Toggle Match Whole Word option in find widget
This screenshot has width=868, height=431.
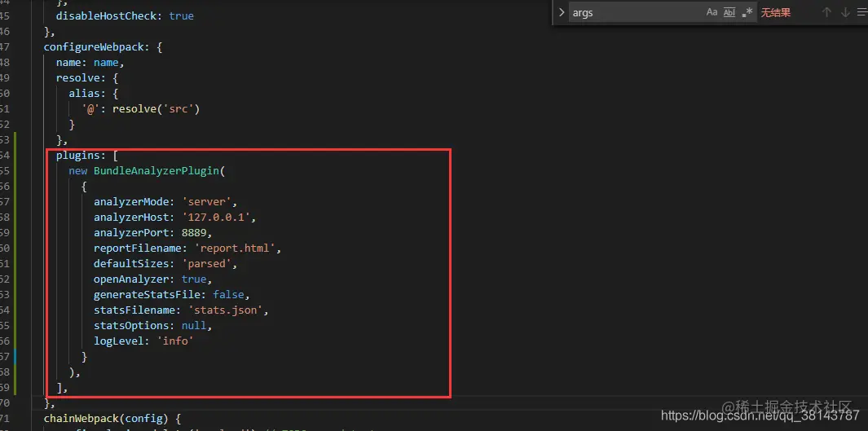729,12
